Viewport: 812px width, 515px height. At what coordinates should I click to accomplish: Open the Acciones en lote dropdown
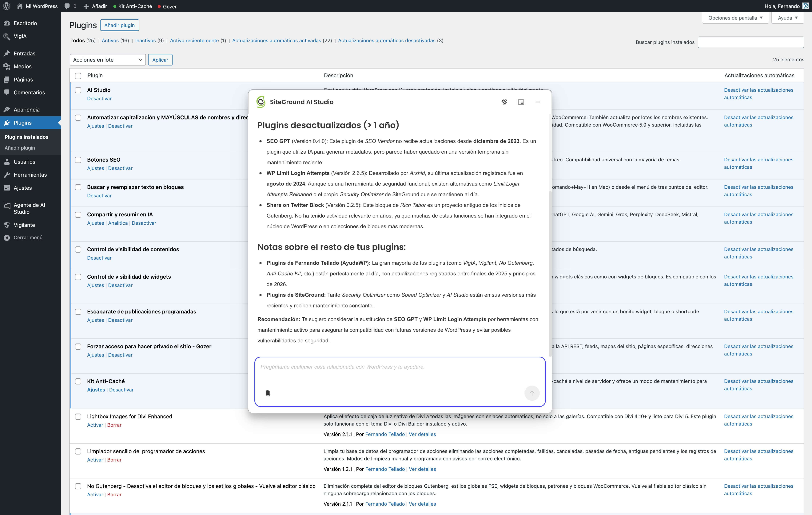click(108, 60)
